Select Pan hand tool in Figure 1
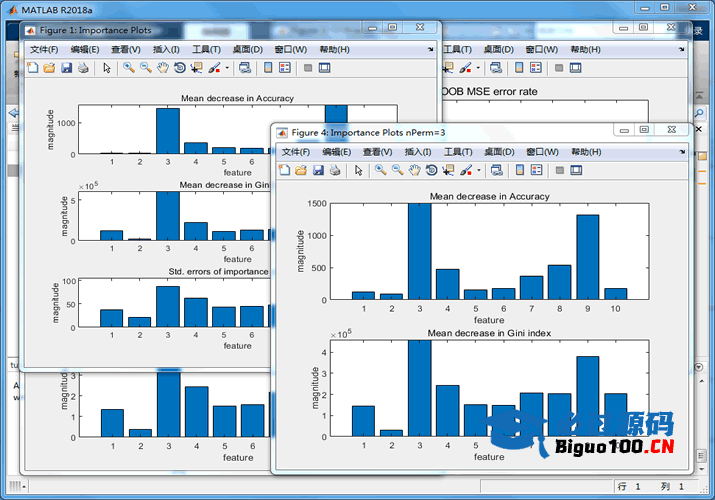 [x=163, y=68]
